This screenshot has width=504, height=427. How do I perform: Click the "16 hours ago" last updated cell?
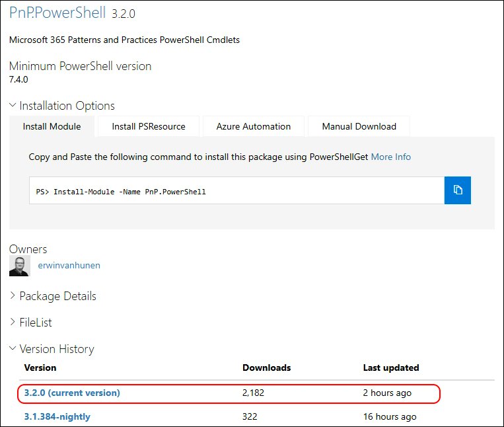coord(390,416)
